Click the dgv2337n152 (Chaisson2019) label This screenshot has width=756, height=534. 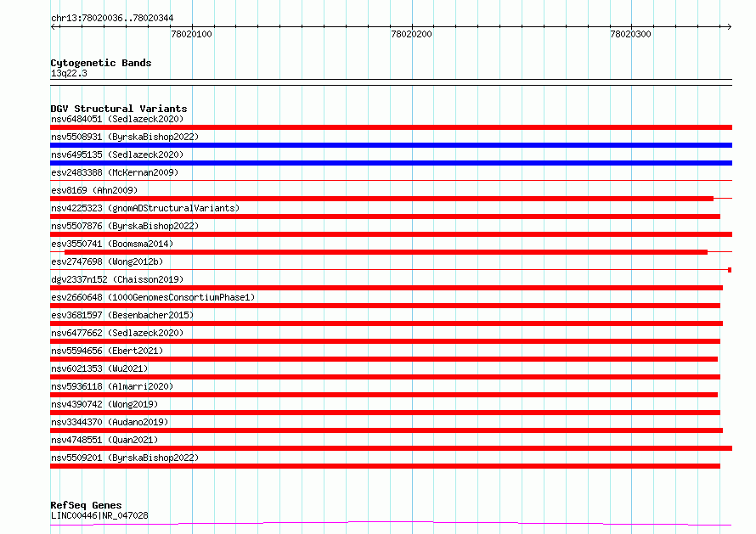coord(117,279)
